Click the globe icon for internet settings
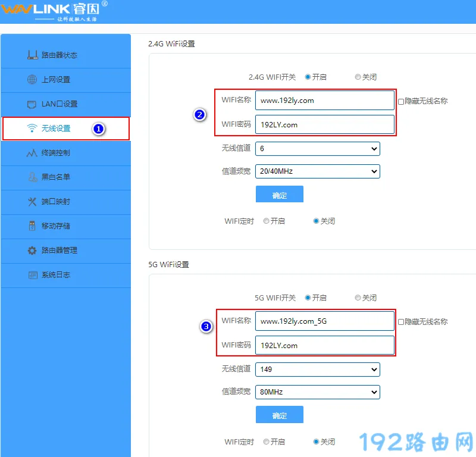476x457 pixels. (x=32, y=80)
